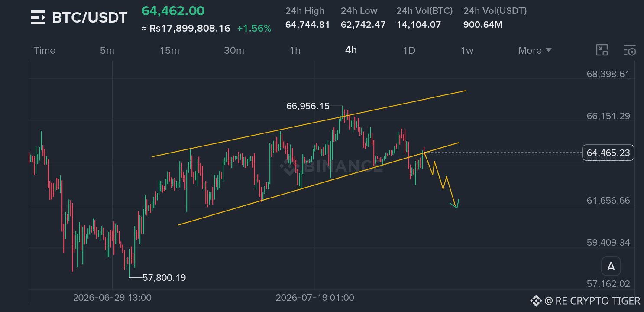Click the 64,462.00 last price
The height and width of the screenshot is (312, 644).
coord(173,11)
